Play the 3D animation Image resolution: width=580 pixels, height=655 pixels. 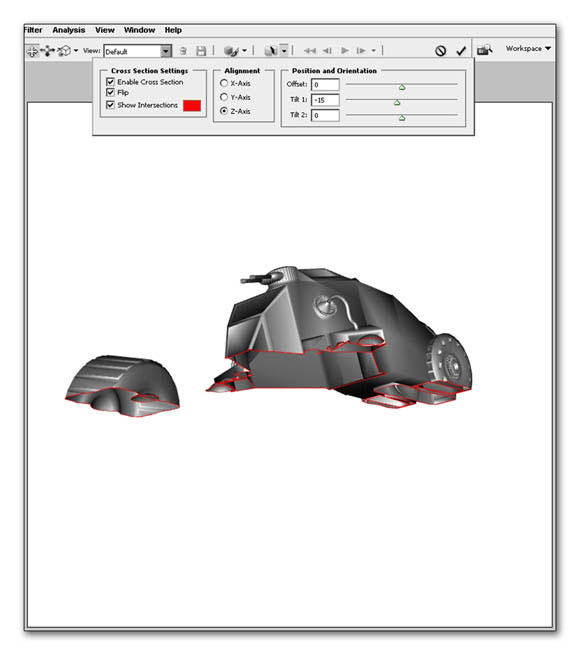click(x=345, y=51)
